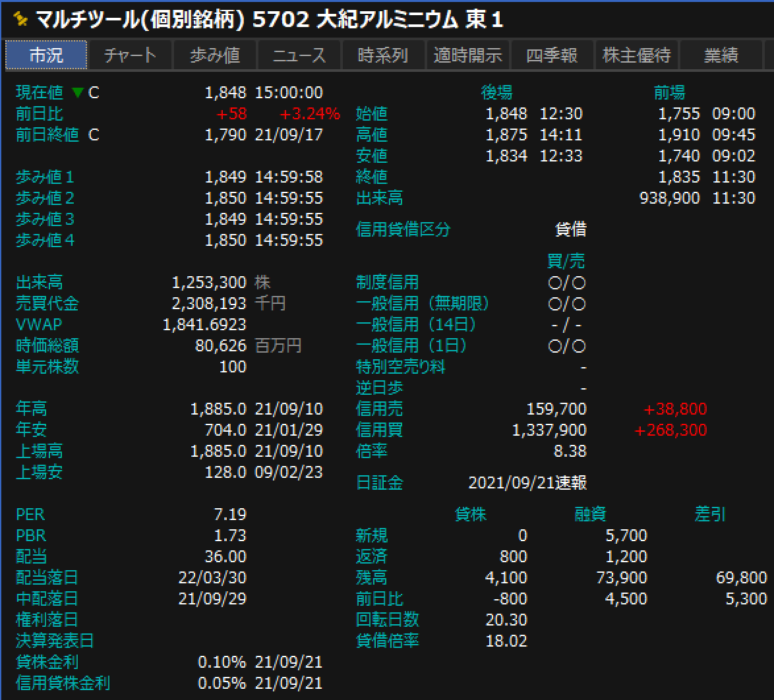Open the 株主優待 tab
Screen dimensions: 774x700
pos(636,55)
